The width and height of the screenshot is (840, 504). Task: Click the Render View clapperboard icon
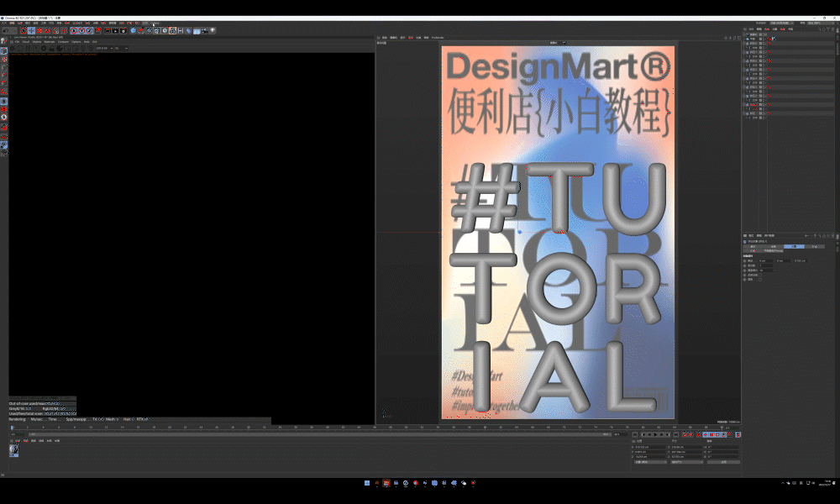pyautogui.click(x=108, y=31)
